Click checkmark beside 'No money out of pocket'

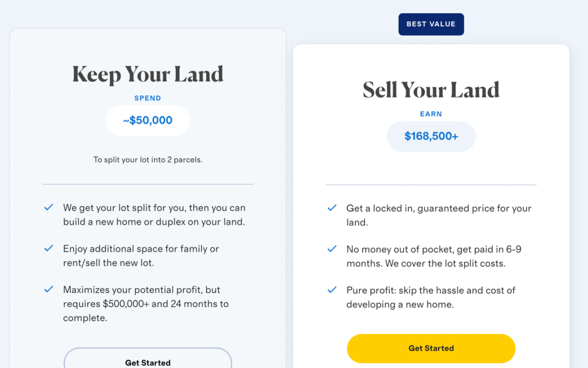click(332, 249)
